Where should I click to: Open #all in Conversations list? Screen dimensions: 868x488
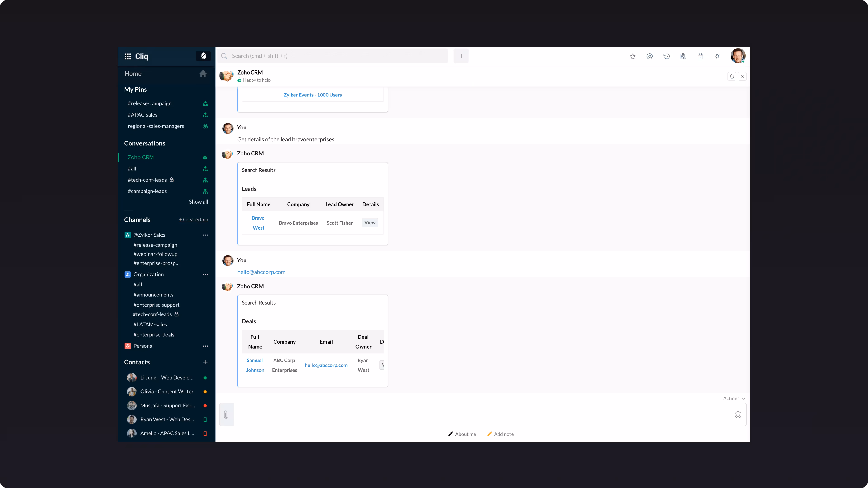click(132, 168)
